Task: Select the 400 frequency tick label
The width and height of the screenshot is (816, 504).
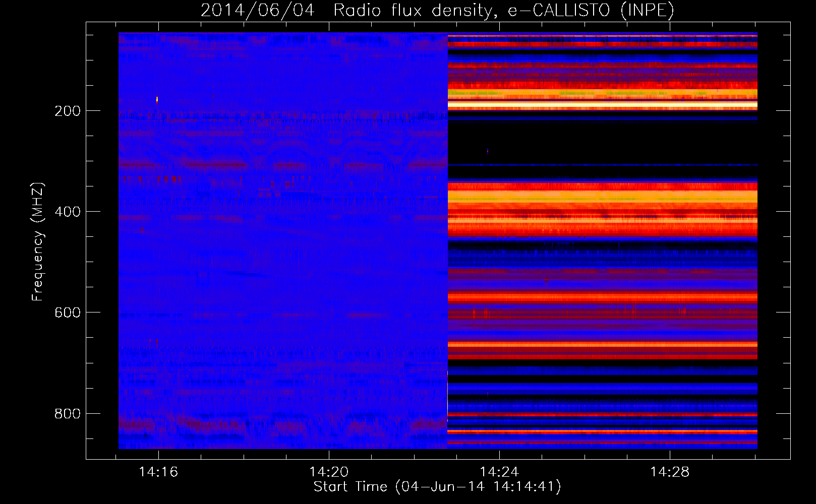Action: pyautogui.click(x=68, y=212)
